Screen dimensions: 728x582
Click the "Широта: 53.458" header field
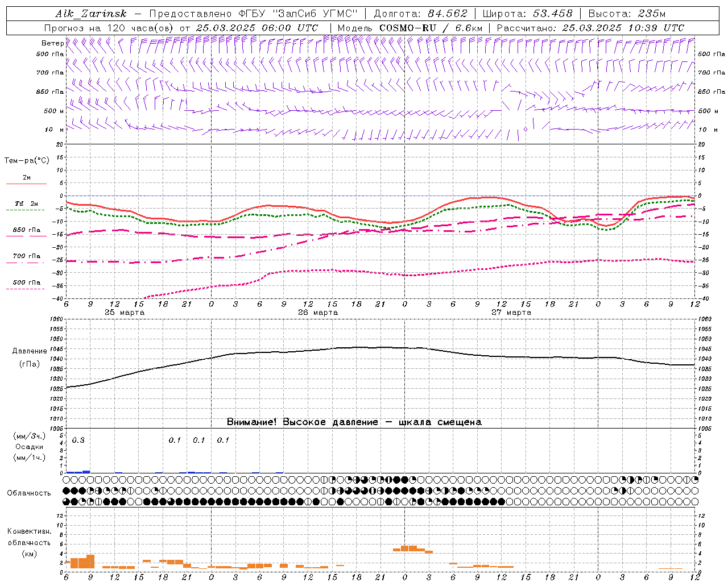click(x=527, y=14)
